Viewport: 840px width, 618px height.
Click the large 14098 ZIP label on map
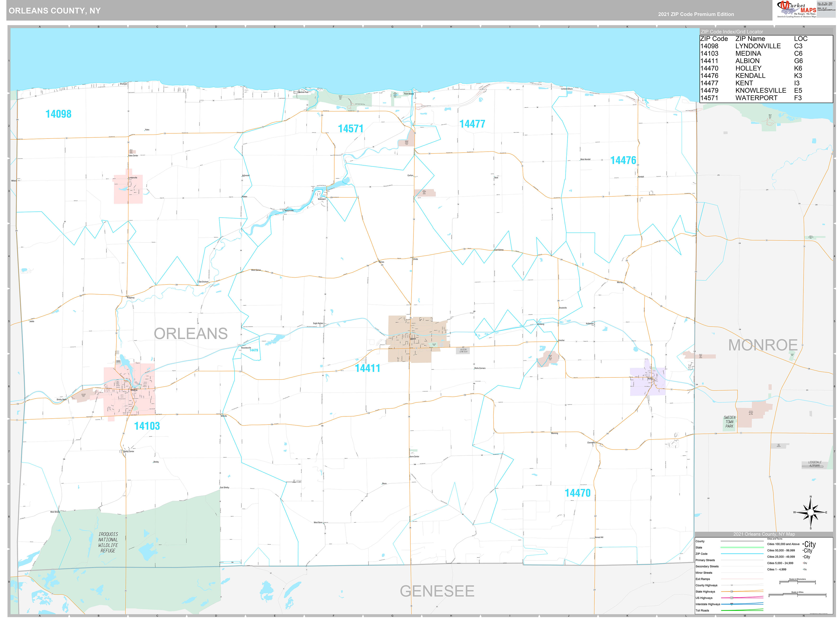click(58, 114)
